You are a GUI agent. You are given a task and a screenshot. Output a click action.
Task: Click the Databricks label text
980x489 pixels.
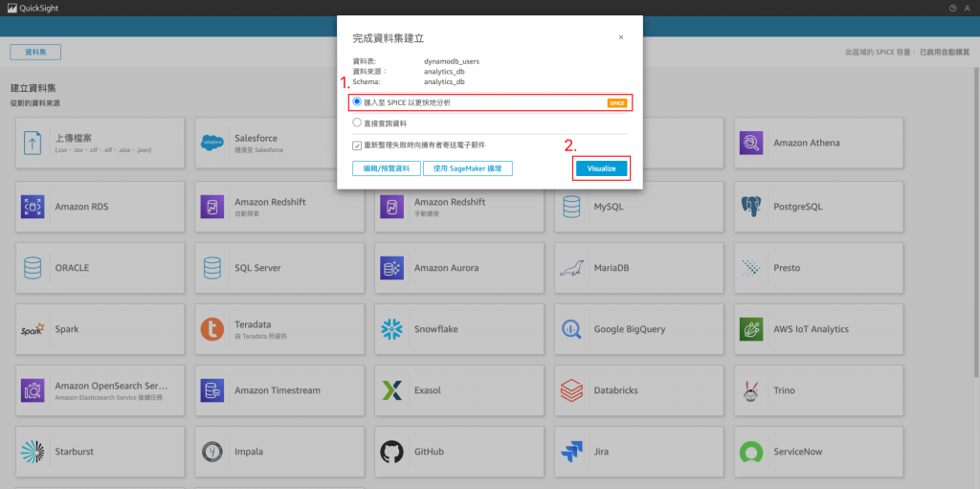615,390
